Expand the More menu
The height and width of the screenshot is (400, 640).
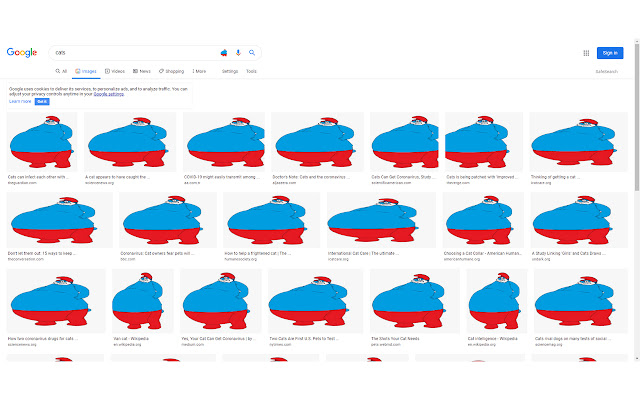pyautogui.click(x=199, y=71)
